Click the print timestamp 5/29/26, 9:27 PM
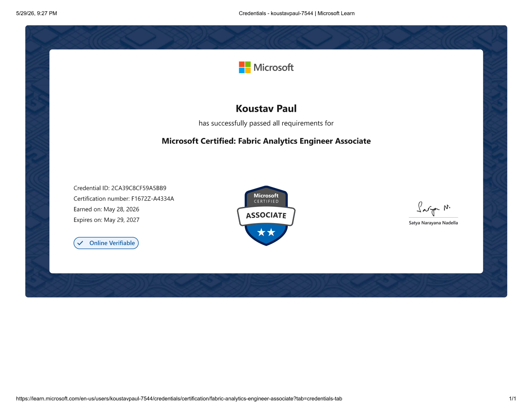This screenshot has width=532, height=411. (x=36, y=13)
